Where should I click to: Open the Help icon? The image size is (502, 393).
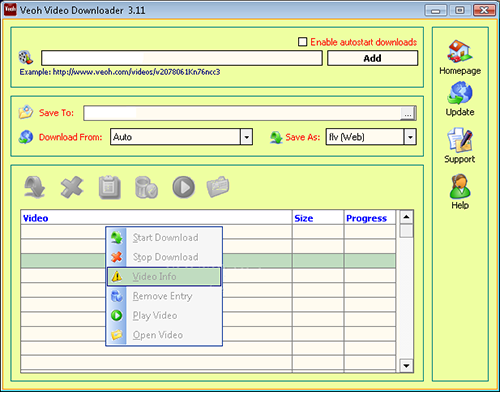(x=460, y=187)
